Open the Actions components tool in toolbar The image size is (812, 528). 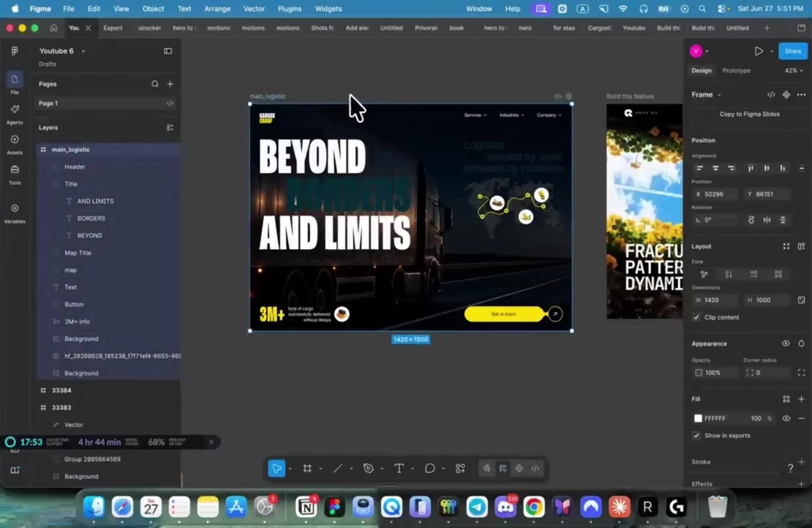(460, 468)
